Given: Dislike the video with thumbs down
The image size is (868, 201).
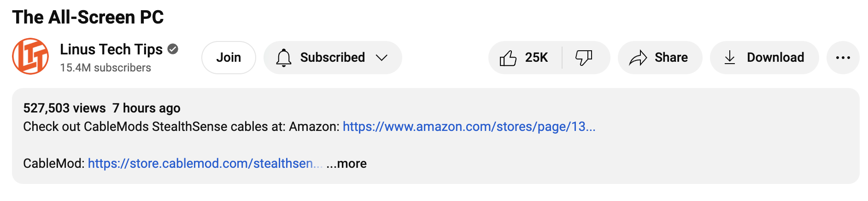Looking at the screenshot, I should tap(584, 58).
